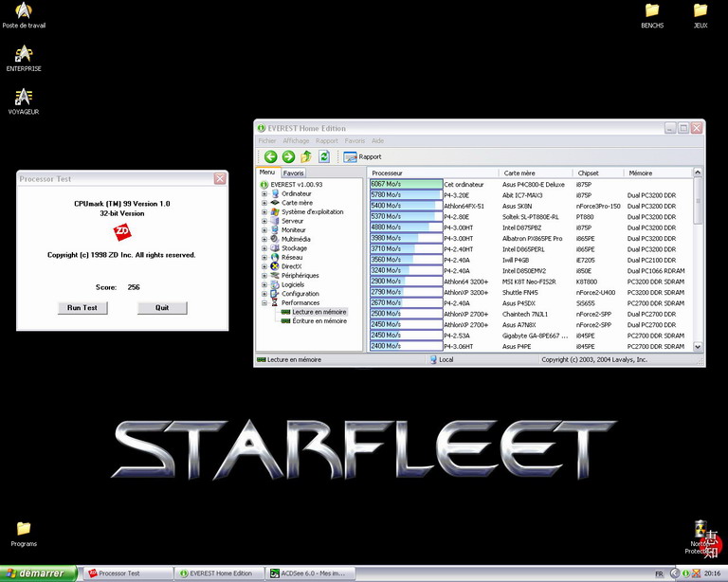Open the VOYAGEUR desktop shortcut
The height and width of the screenshot is (582, 728).
[x=24, y=101]
